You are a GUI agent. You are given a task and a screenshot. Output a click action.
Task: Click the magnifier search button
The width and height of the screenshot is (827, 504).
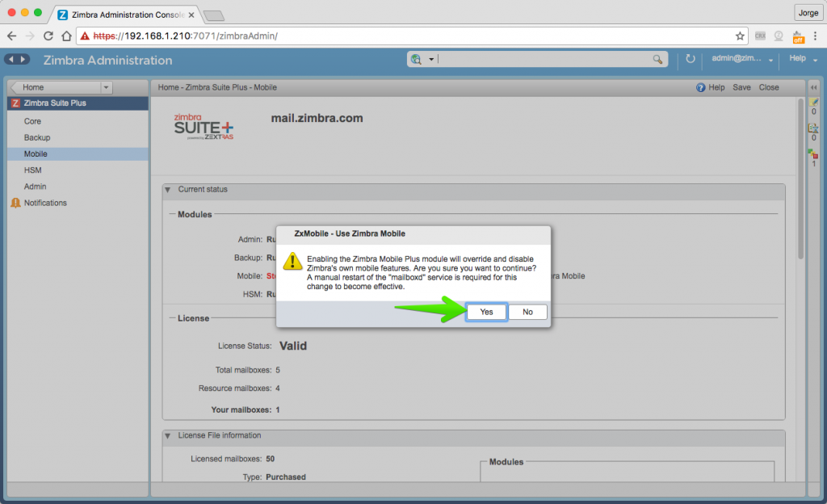(x=657, y=59)
